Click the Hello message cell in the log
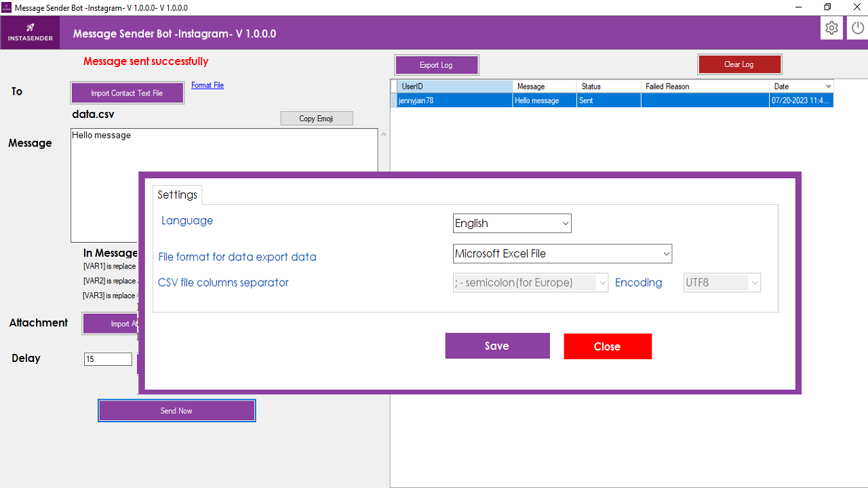 click(x=545, y=100)
